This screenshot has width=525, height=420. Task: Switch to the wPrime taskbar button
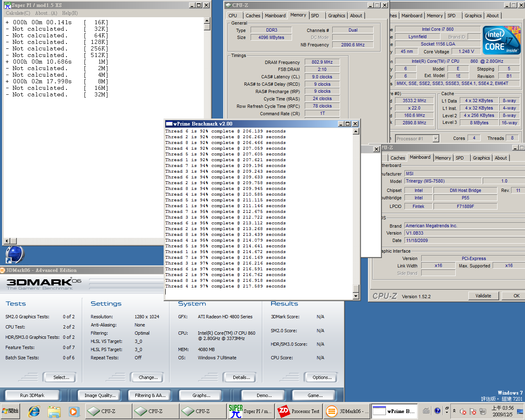395,411
